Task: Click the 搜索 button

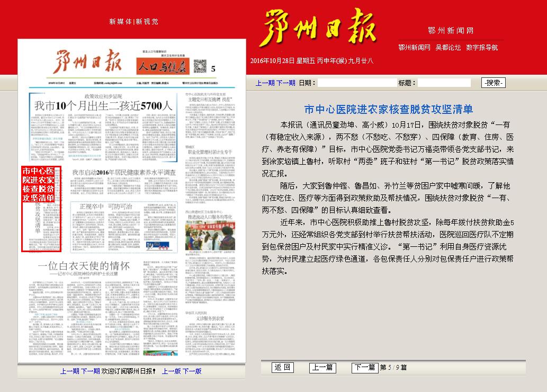Action: [x=494, y=83]
